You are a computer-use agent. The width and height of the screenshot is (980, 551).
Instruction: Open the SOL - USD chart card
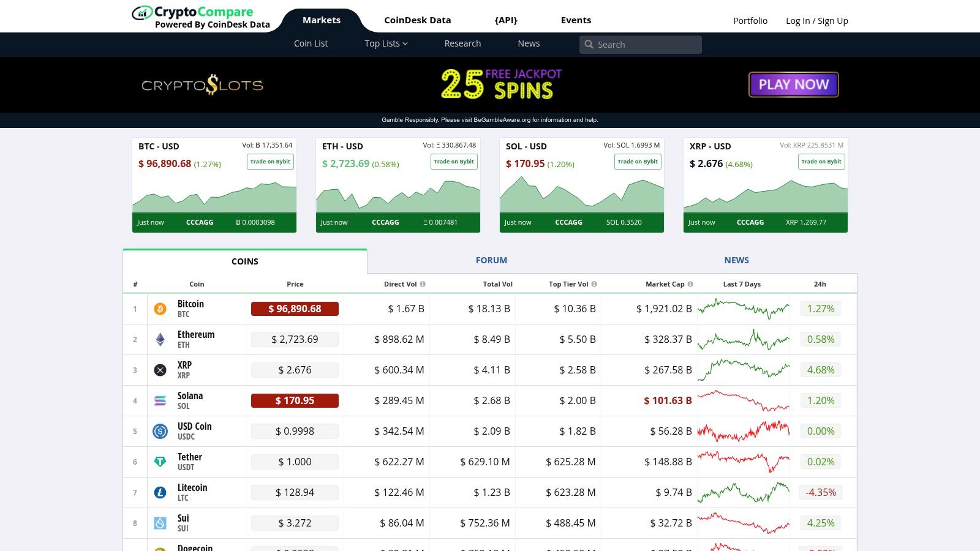pyautogui.click(x=582, y=185)
